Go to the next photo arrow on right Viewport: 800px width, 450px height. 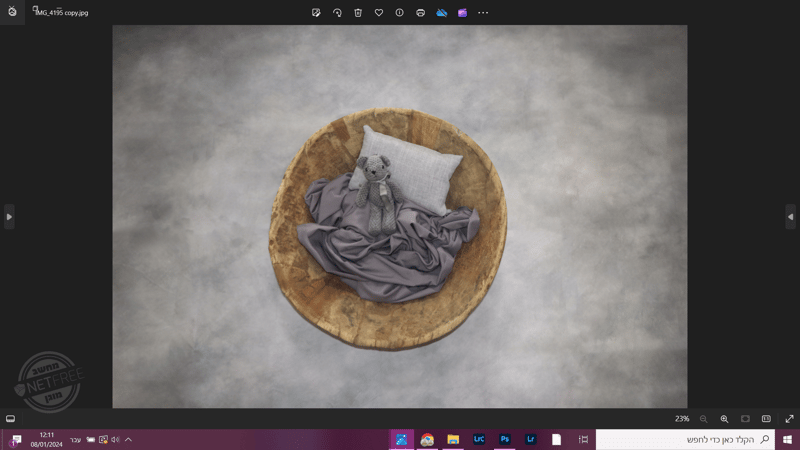pos(790,217)
